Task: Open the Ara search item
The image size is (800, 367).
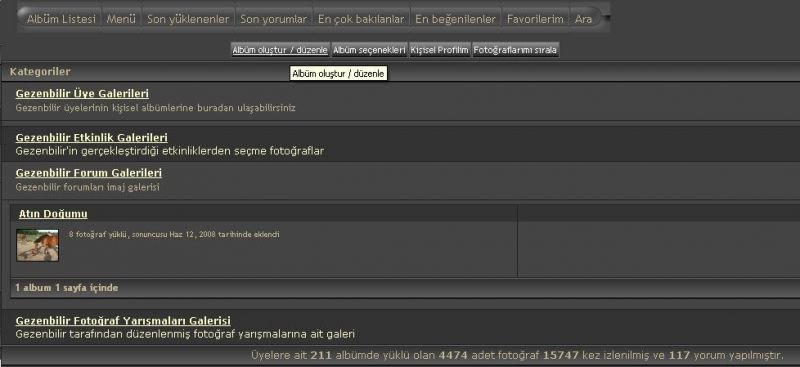Action: click(x=583, y=19)
